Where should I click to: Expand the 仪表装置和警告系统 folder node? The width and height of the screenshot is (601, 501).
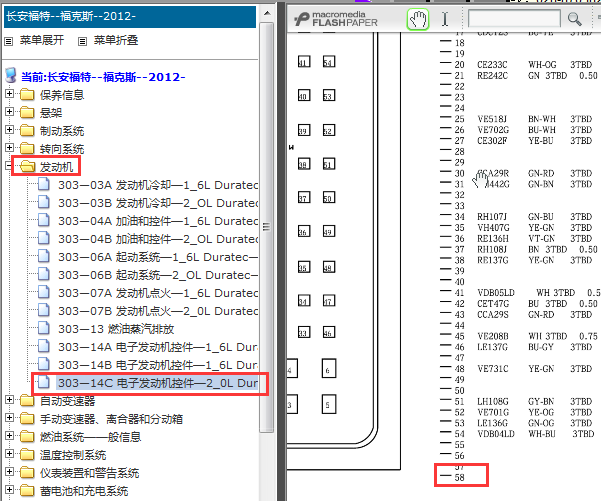pyautogui.click(x=10, y=472)
